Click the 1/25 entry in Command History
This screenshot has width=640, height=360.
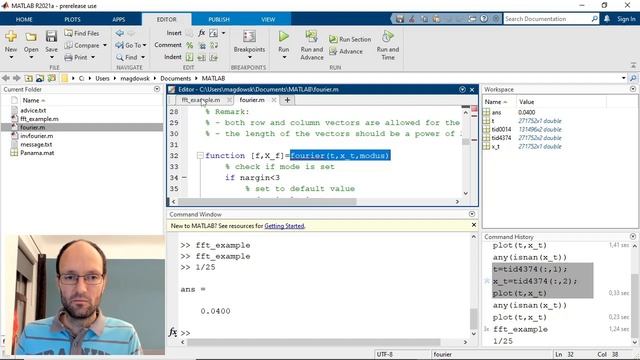pos(502,341)
